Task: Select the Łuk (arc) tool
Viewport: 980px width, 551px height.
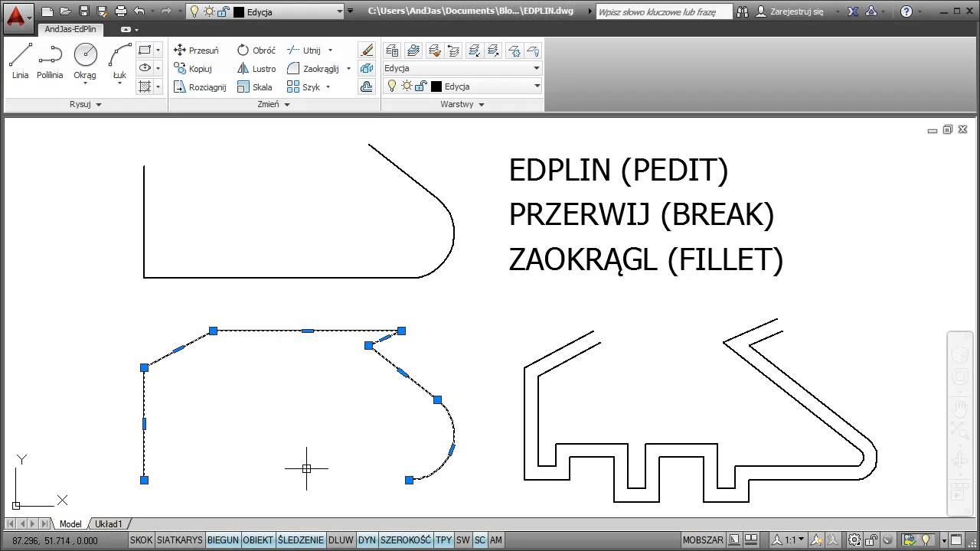Action: pos(119,61)
